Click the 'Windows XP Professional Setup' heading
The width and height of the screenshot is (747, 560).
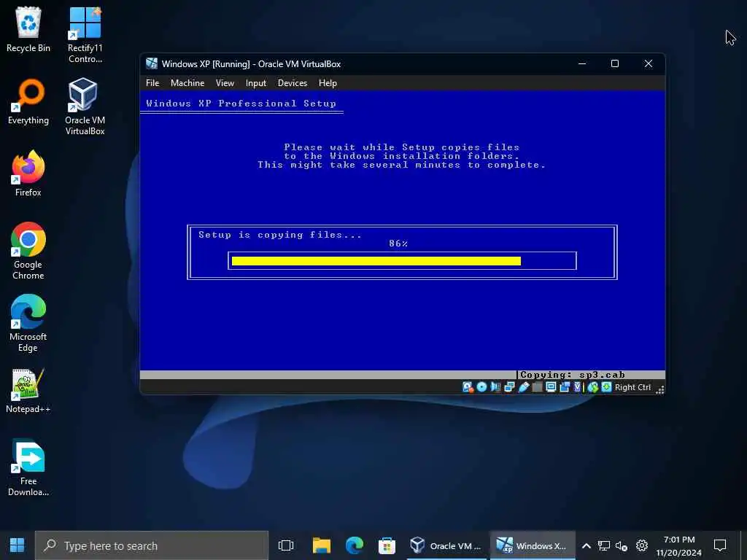coord(241,104)
